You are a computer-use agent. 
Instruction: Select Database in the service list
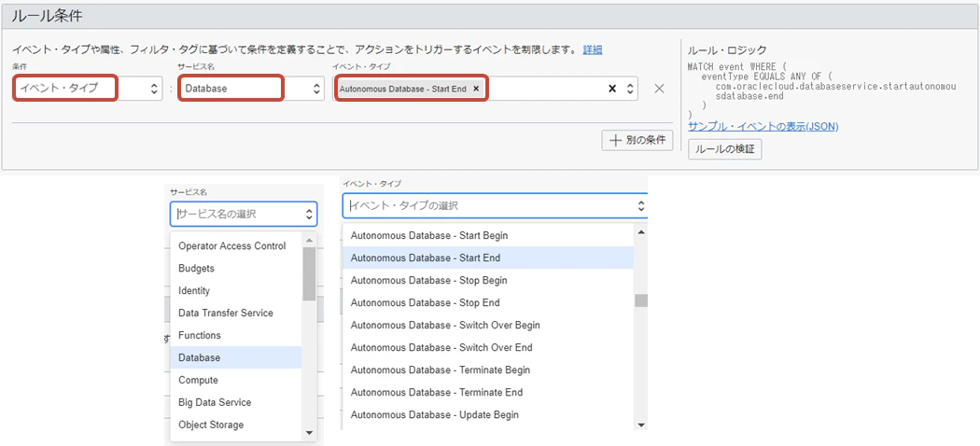[x=236, y=358]
